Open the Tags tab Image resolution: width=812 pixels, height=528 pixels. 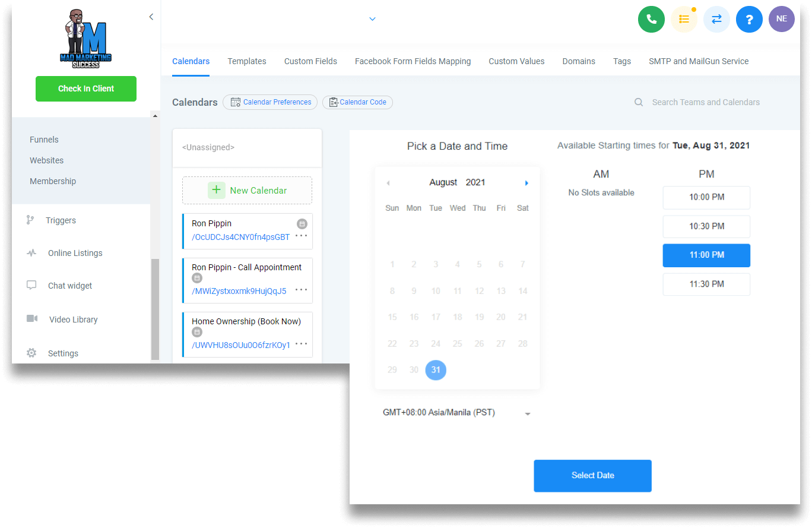tap(622, 61)
